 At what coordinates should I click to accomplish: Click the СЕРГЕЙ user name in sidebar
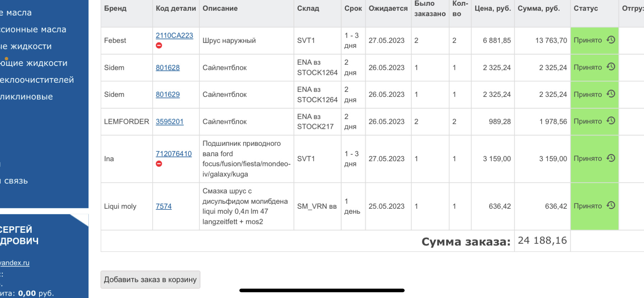pyautogui.click(x=16, y=229)
